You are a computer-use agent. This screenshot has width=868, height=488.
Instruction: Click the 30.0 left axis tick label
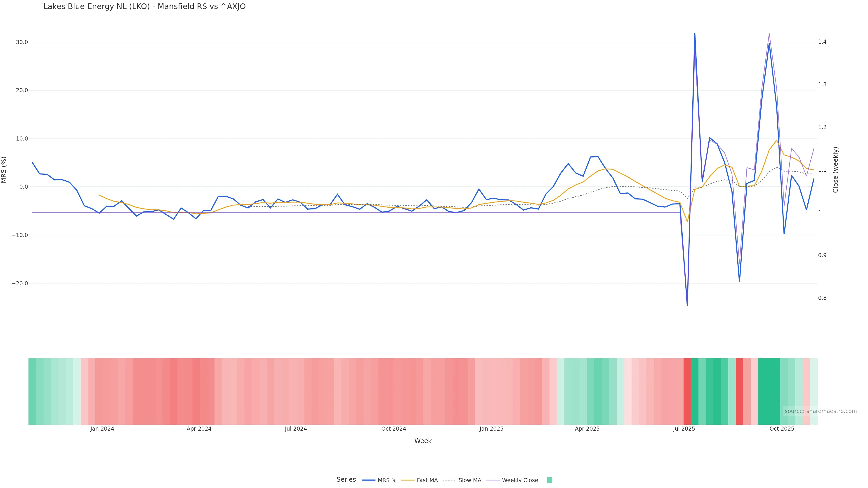[22, 42]
